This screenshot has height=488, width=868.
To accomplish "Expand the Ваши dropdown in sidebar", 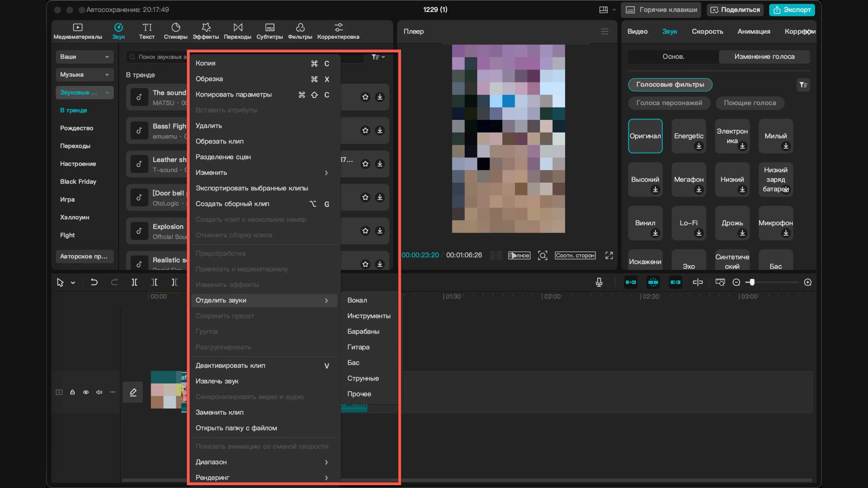I will coord(84,57).
